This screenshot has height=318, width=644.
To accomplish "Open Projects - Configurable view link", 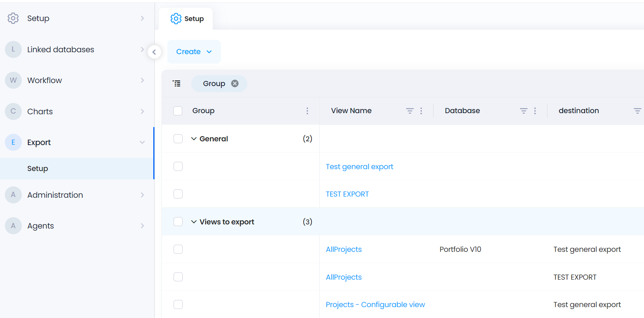I will (x=375, y=304).
